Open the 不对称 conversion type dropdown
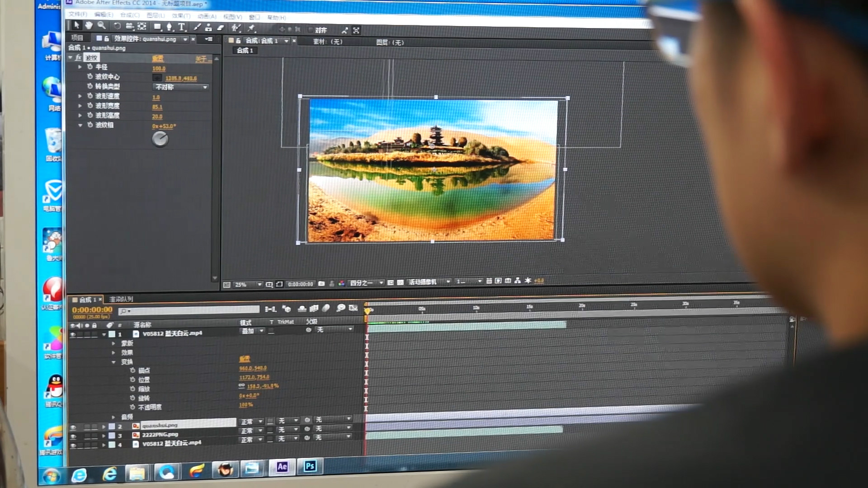 click(181, 87)
